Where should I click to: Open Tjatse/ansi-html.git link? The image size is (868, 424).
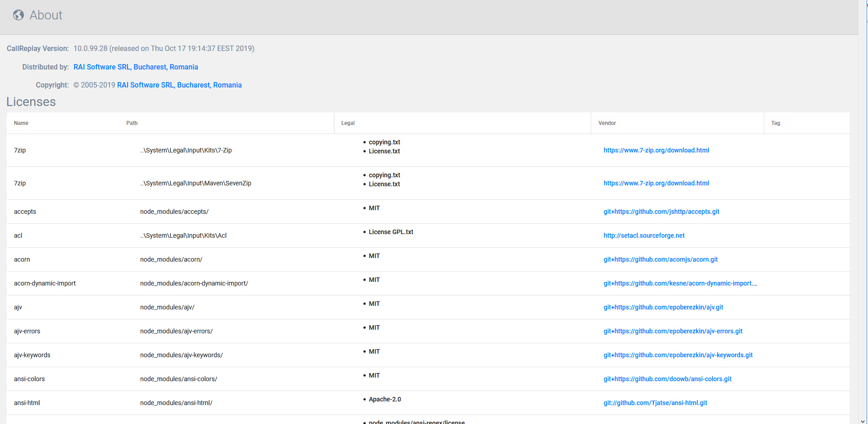[655, 403]
